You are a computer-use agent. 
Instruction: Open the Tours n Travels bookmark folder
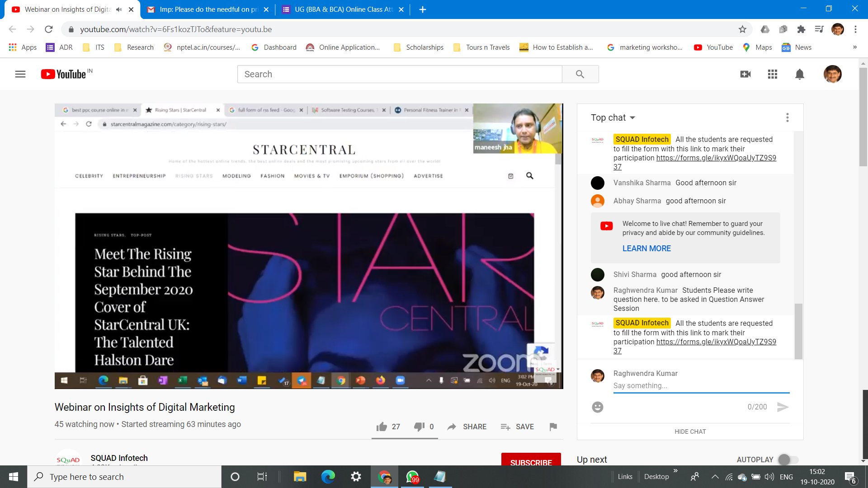tap(481, 47)
